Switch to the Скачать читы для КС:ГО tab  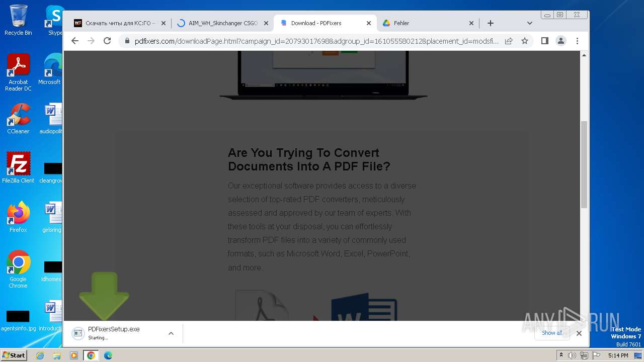[120, 23]
